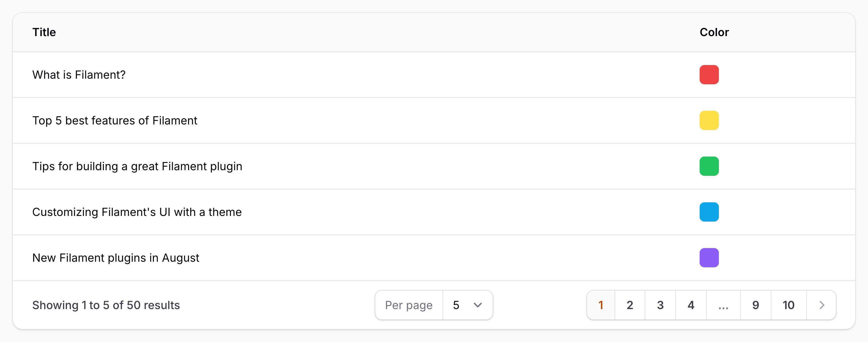Click the blue color swatch
Image resolution: width=868 pixels, height=342 pixels.
[709, 212]
